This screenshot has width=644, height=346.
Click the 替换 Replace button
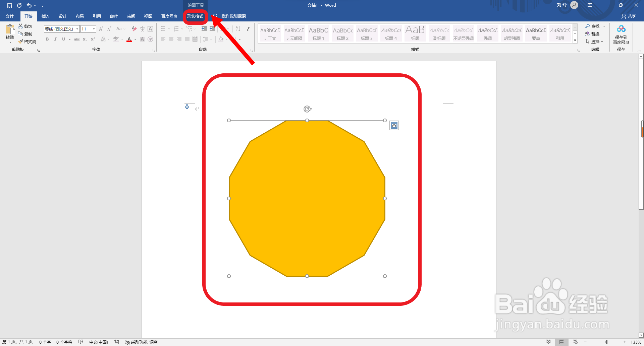click(x=592, y=34)
